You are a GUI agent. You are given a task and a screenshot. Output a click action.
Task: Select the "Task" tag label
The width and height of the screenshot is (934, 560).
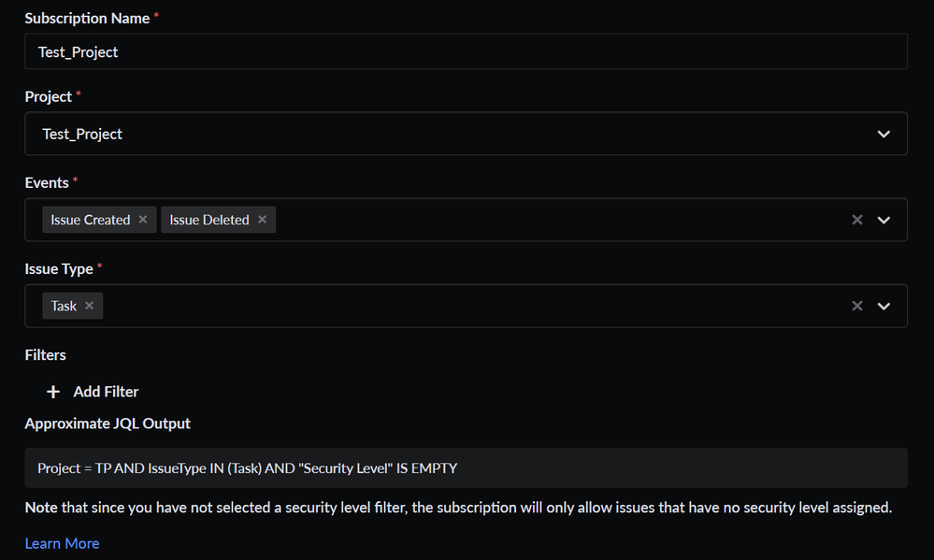tap(63, 305)
